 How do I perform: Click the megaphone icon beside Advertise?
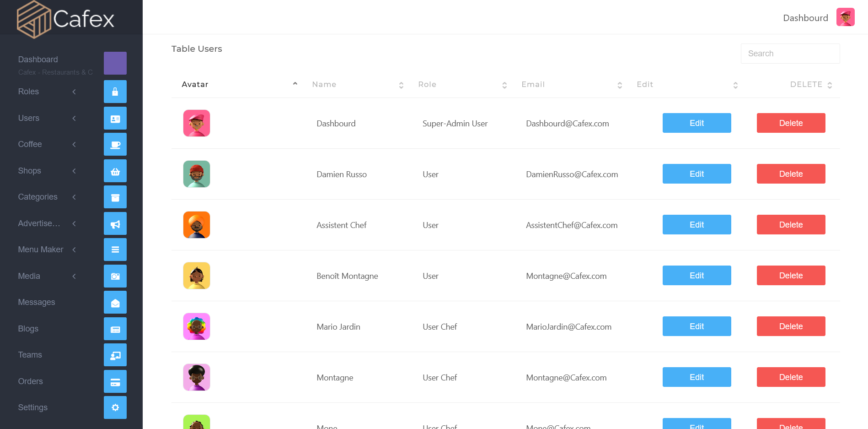115,223
